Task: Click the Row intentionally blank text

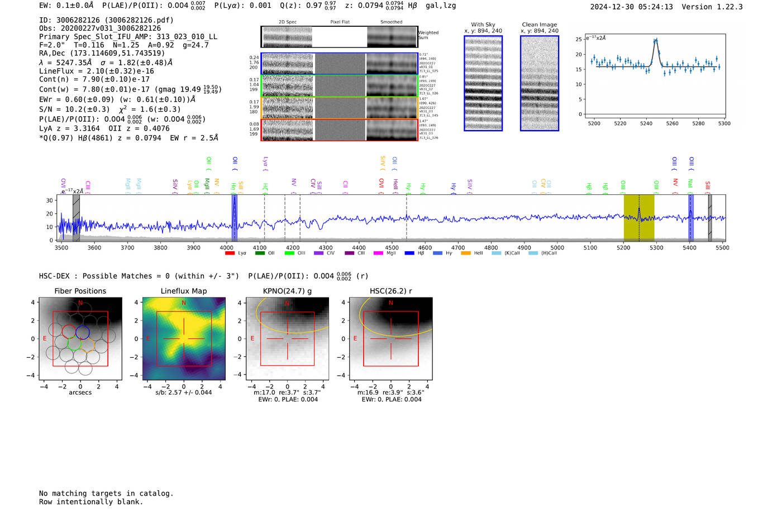Action: point(91,502)
